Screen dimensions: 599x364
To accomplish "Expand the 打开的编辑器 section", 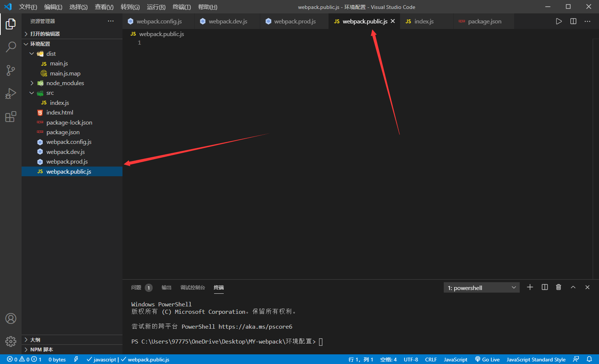I will tap(72, 34).
